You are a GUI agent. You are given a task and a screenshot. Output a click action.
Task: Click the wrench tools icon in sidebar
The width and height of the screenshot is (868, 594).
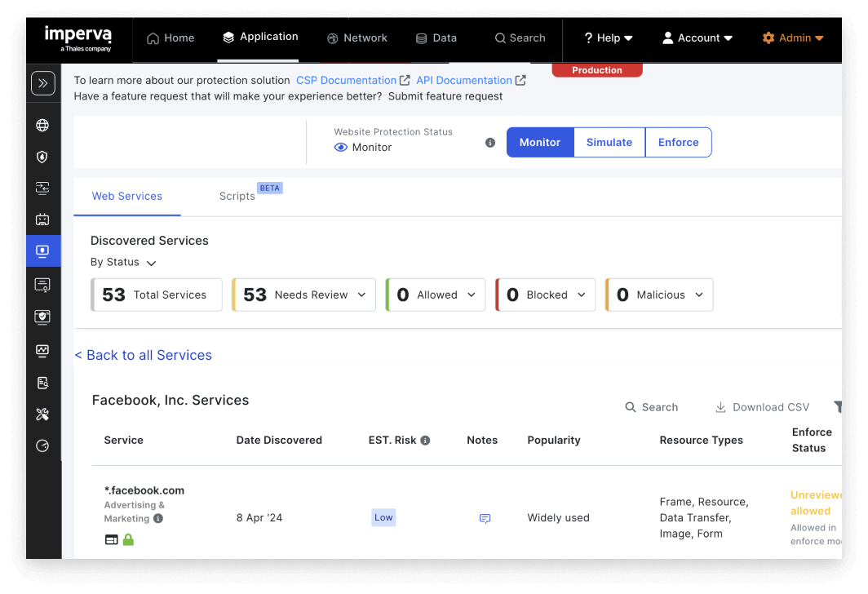point(43,414)
